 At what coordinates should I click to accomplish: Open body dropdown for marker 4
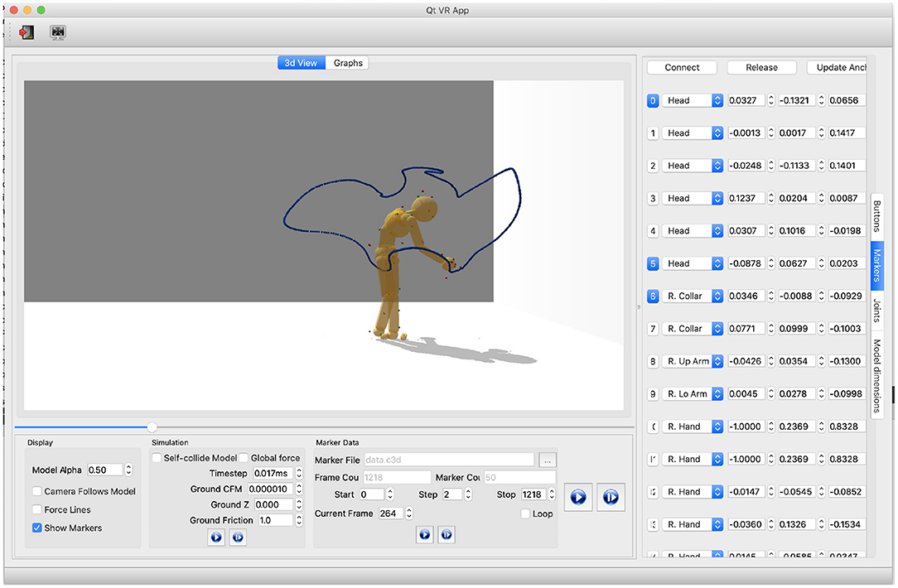click(x=693, y=231)
